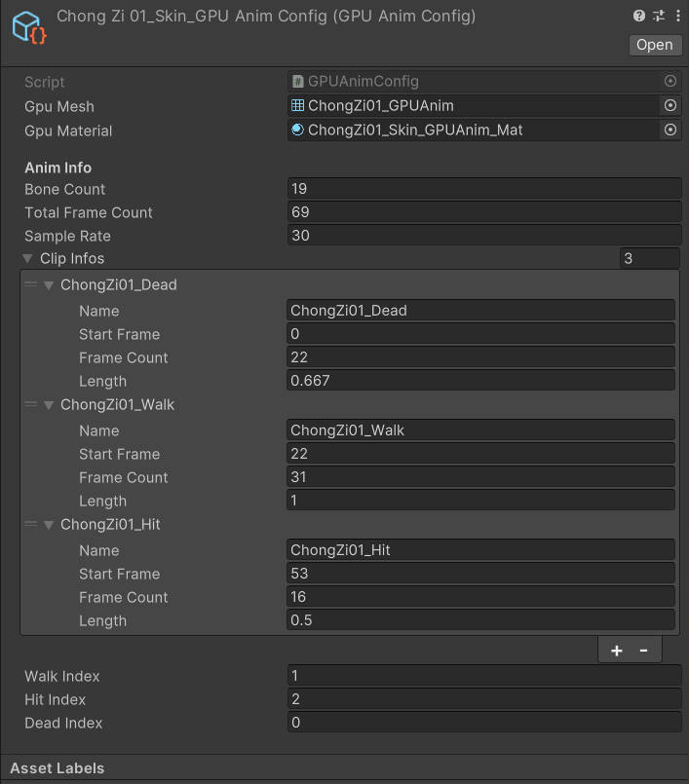Collapse the Clip Infos list foldout
This screenshot has width=689, height=784.
pos(27,259)
